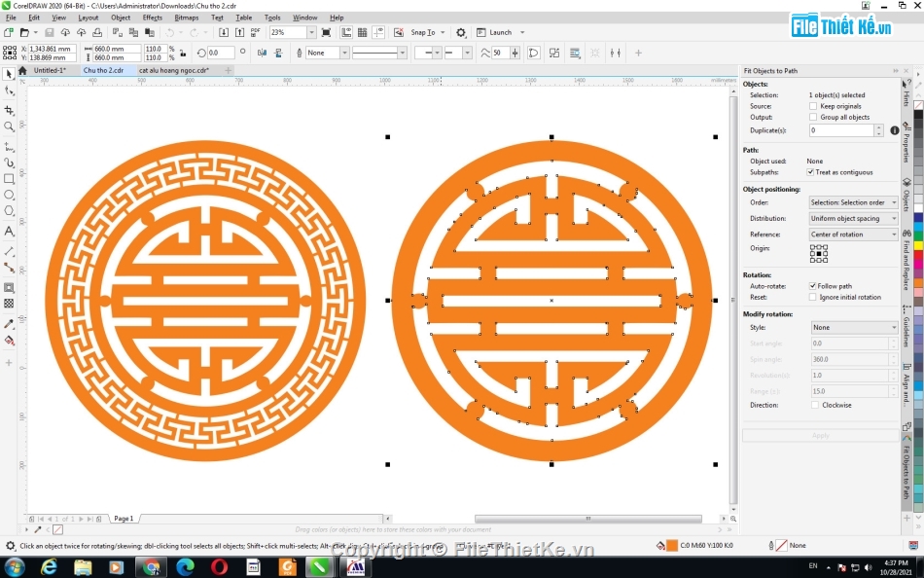Toggle the show guidelines icon
This screenshot has width=924, height=578.
[378, 32]
